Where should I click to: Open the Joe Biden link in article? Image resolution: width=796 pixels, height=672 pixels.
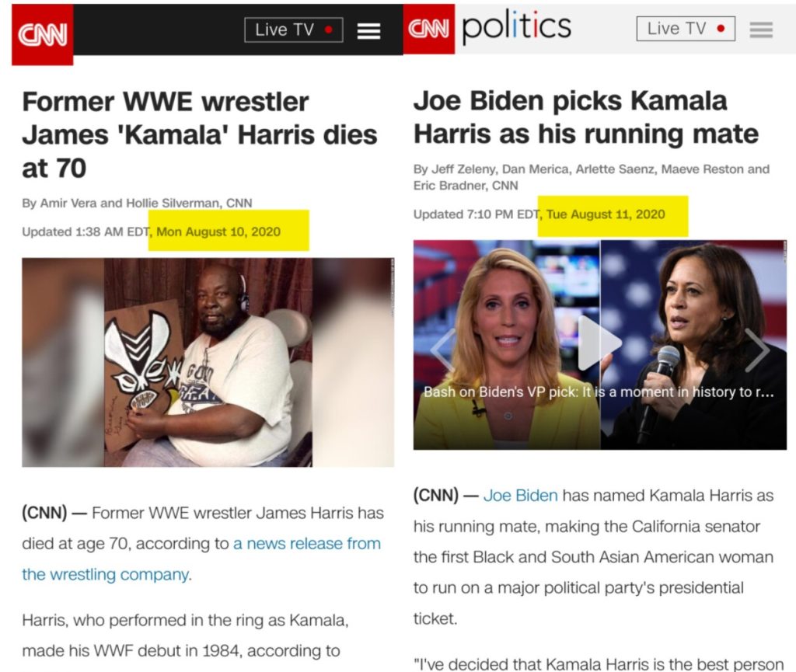[x=520, y=495]
